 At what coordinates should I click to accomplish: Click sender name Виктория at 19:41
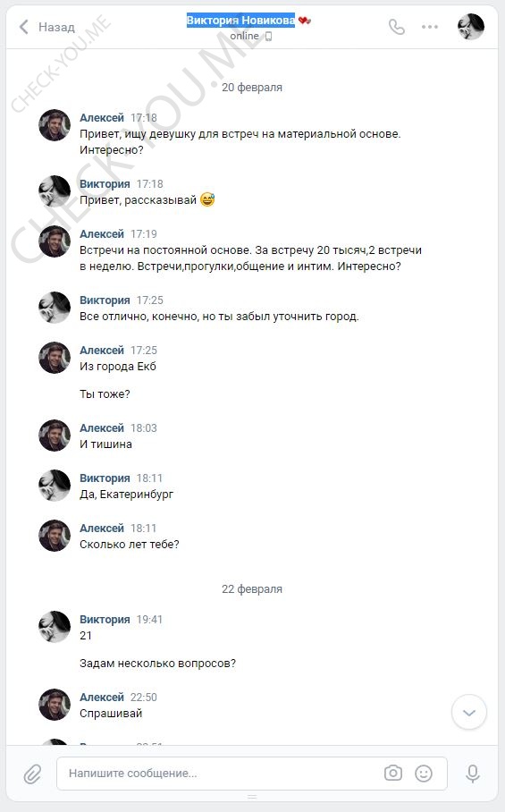(105, 620)
